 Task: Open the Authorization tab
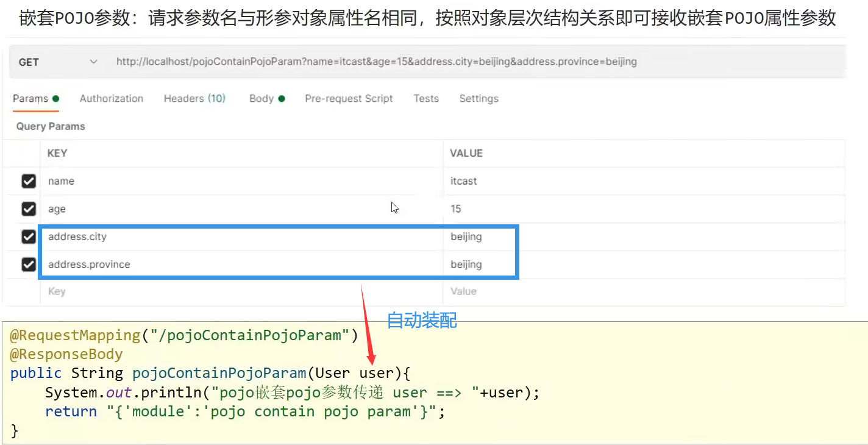pyautogui.click(x=112, y=99)
